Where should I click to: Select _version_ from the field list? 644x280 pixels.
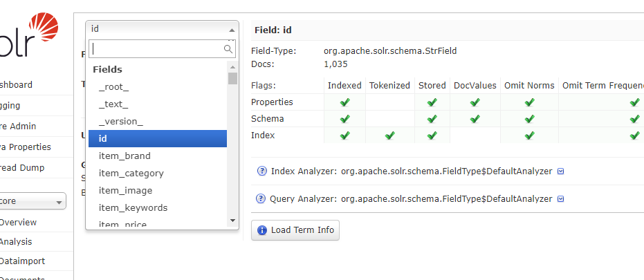(x=158, y=122)
